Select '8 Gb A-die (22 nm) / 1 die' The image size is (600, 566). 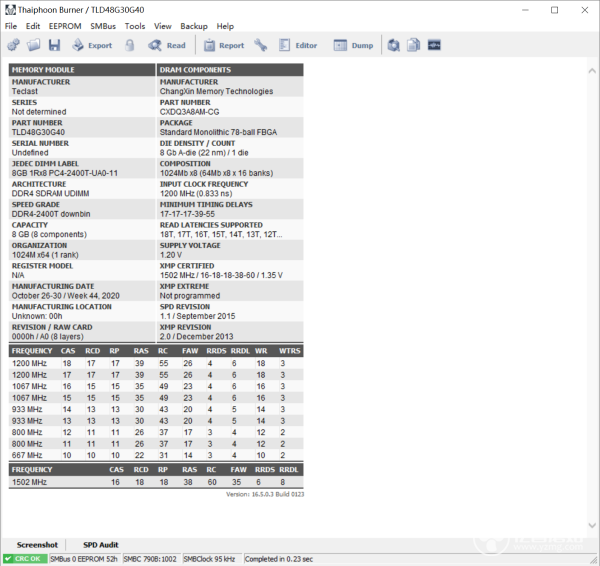click(204, 153)
